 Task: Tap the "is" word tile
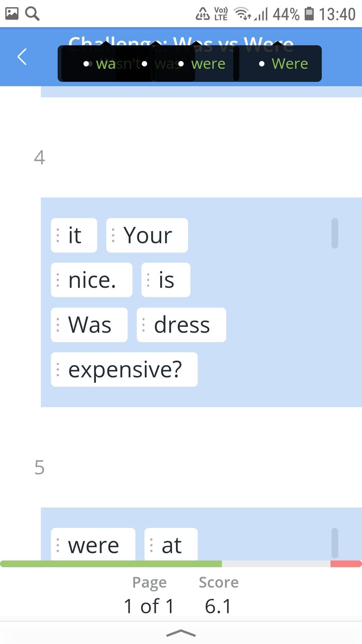[166, 280]
